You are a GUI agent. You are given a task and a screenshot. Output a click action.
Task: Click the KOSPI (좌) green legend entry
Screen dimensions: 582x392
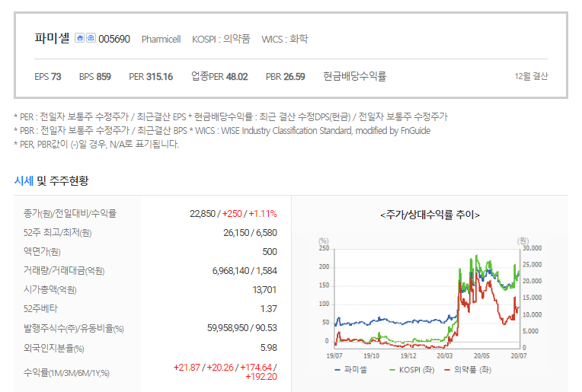pos(411,370)
